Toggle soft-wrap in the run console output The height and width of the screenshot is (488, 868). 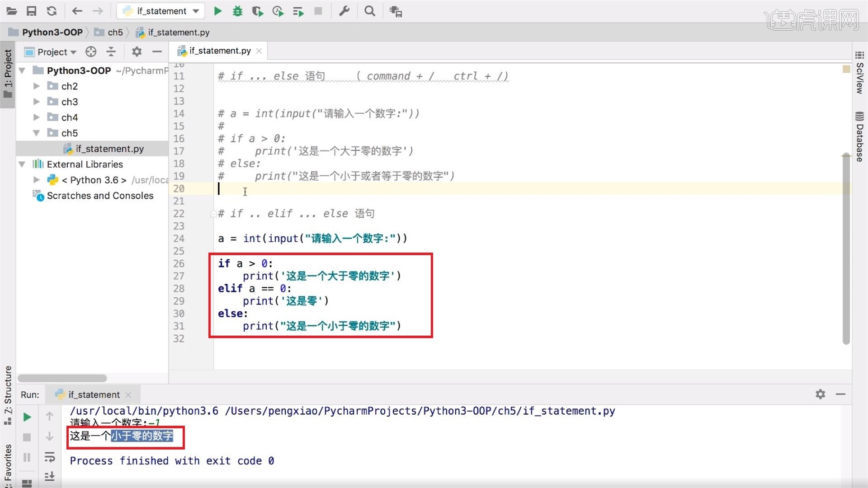50,457
